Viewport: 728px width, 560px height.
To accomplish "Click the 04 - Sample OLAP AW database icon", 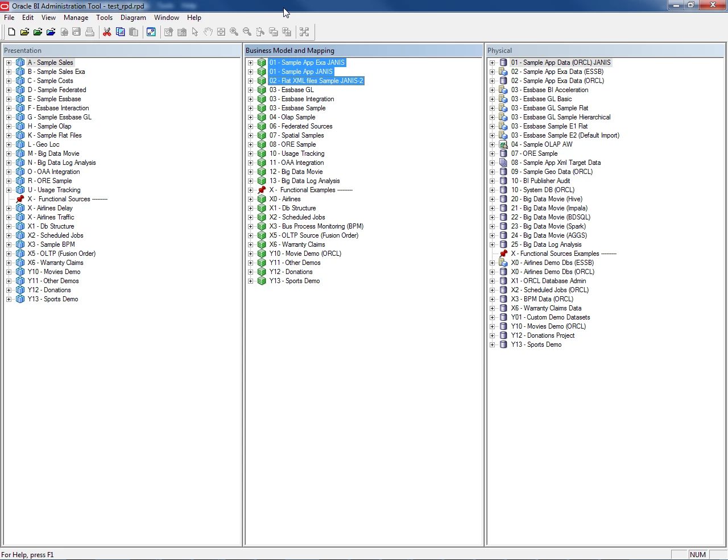I will [503, 144].
